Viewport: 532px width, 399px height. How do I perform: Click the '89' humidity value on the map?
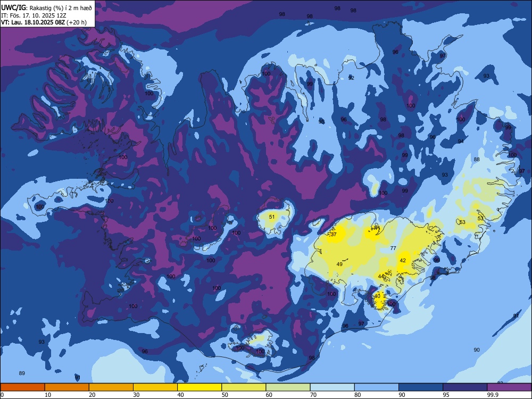(x=22, y=373)
